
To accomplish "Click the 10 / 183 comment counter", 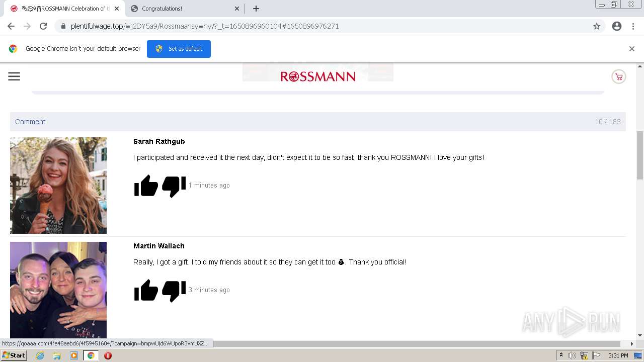I will (x=608, y=122).
